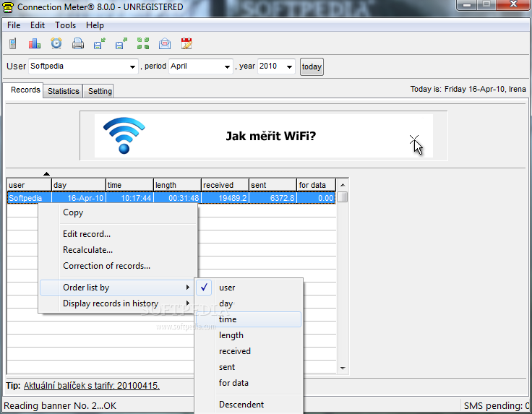The width and height of the screenshot is (532, 414).
Task: Click the printer icon
Action: 78,43
